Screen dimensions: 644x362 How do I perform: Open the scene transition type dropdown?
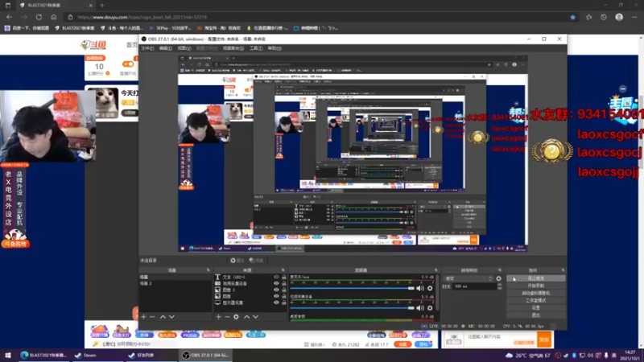tap(469, 278)
